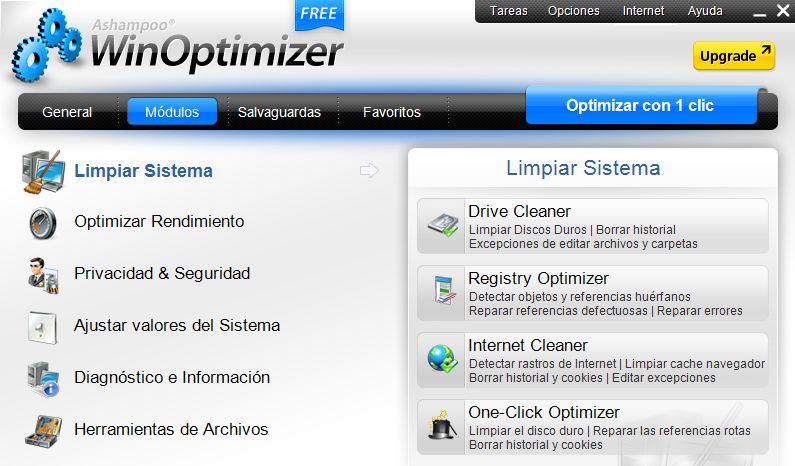Click 'Detectar rastros de Internet' description text

coord(543,364)
